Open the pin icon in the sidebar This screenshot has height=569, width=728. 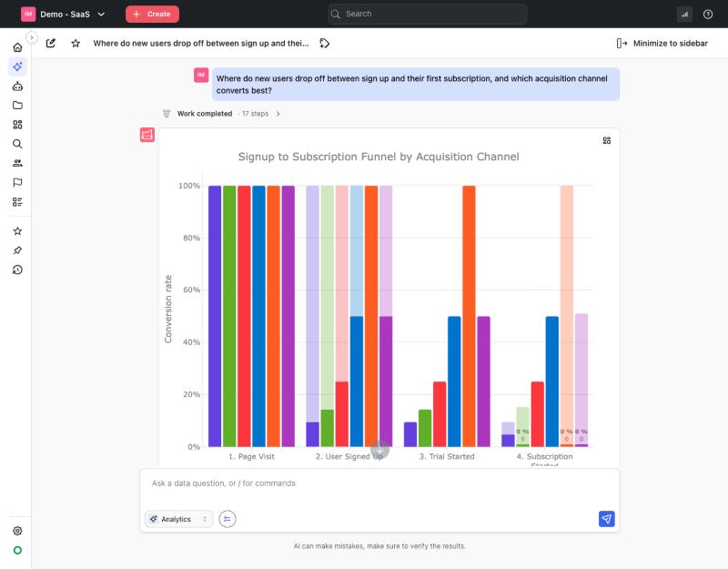(x=17, y=250)
